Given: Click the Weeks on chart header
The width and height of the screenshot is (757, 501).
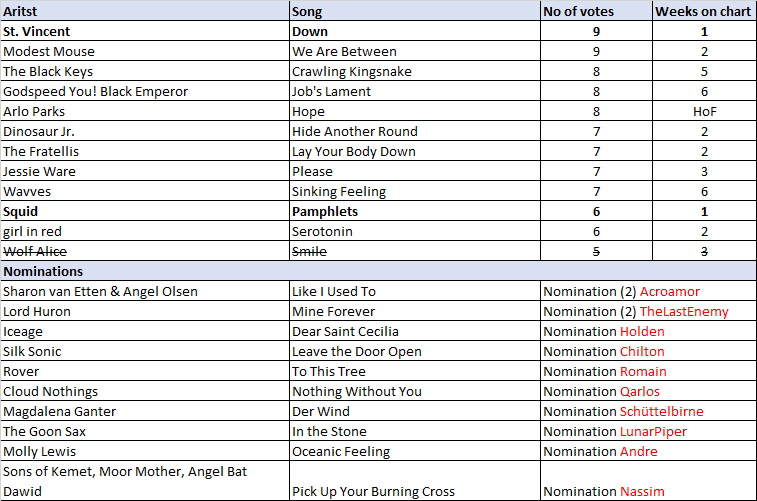Looking at the screenshot, I should click(x=704, y=11).
